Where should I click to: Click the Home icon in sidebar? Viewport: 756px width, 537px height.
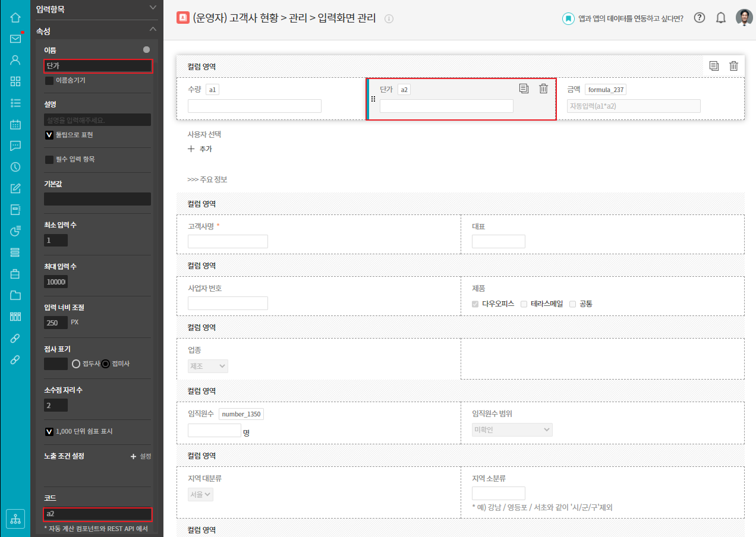pos(15,17)
